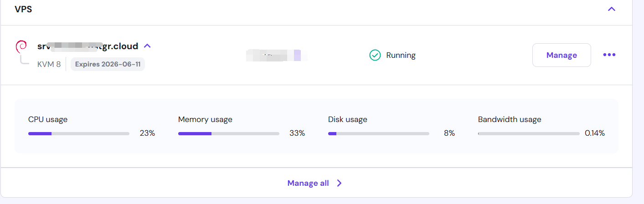The width and height of the screenshot is (644, 204).
Task: Click the arrow icon beside Manage all
Action: click(339, 183)
